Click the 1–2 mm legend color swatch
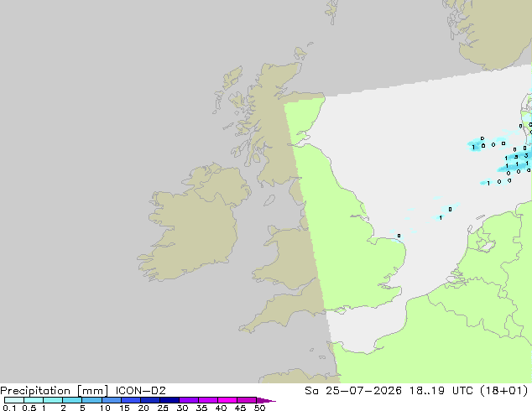The height and width of the screenshot is (411, 532). tap(53, 400)
